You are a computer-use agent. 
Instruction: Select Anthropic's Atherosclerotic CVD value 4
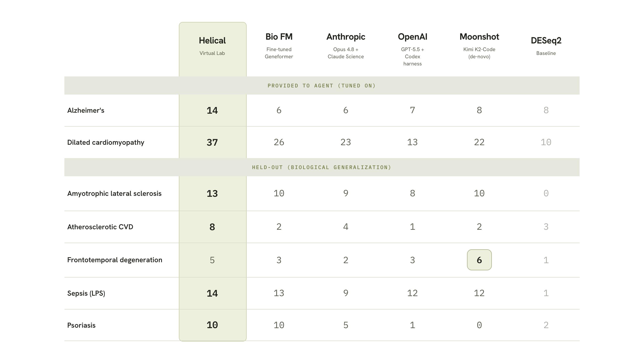[x=346, y=227]
